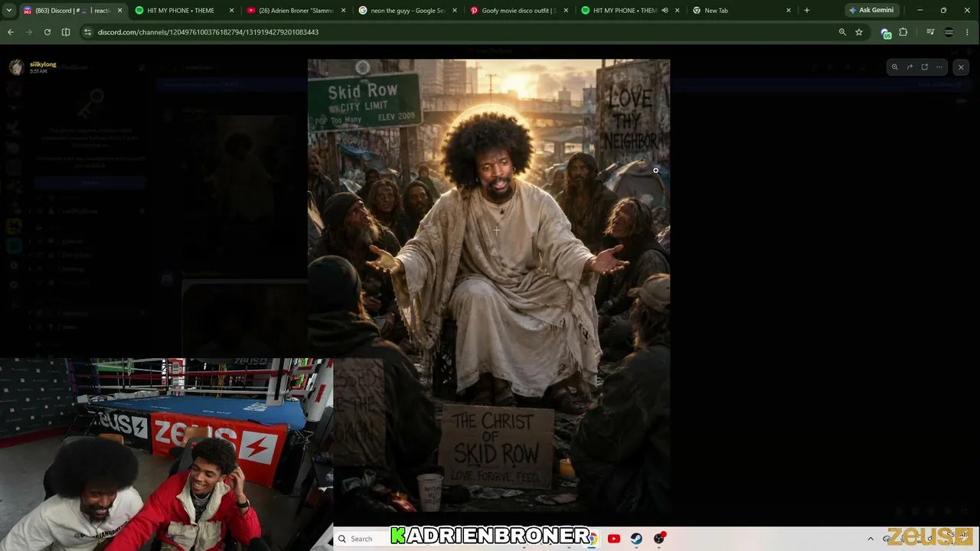Bookmark this page with the star
Image resolution: width=980 pixels, height=551 pixels.
(859, 32)
